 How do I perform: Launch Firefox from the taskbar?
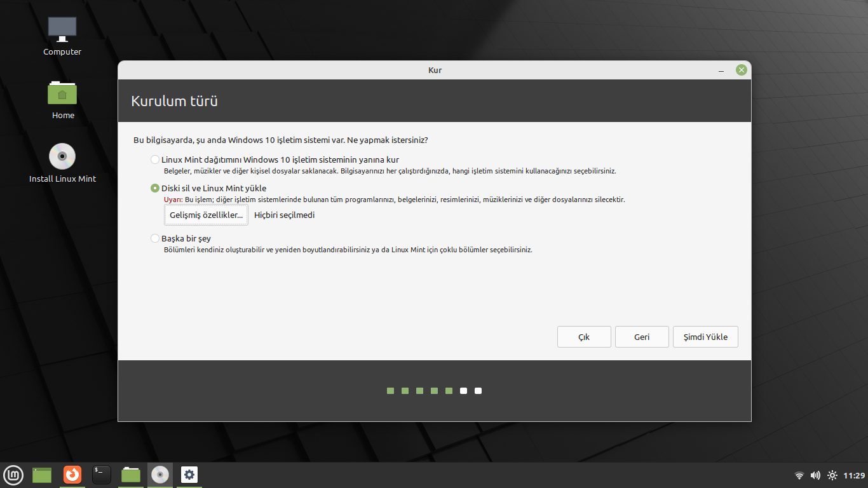(x=72, y=475)
